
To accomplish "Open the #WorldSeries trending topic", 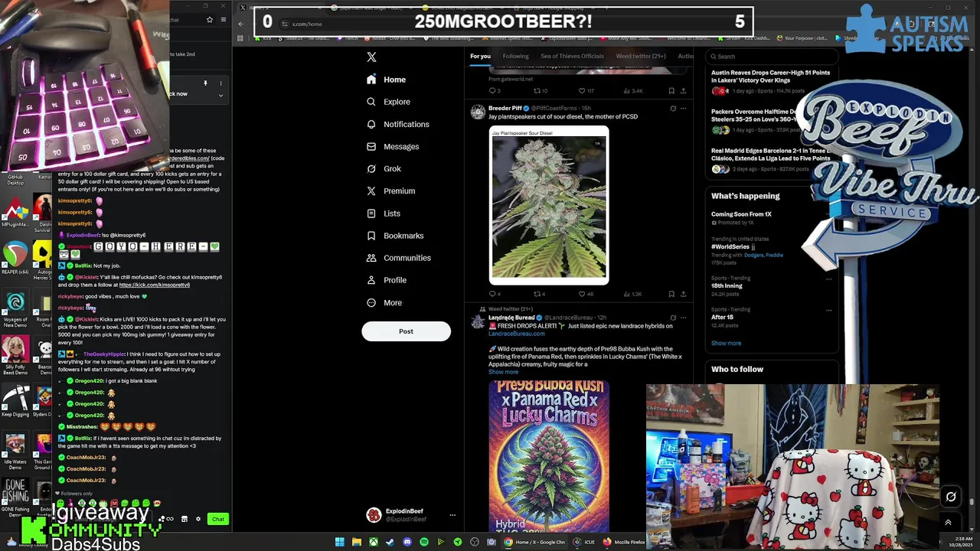I will pos(733,247).
